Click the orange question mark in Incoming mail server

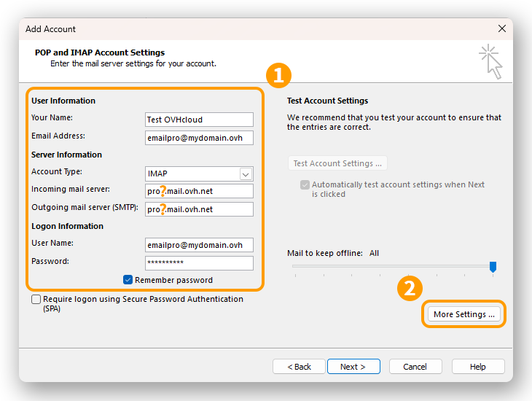[163, 191]
